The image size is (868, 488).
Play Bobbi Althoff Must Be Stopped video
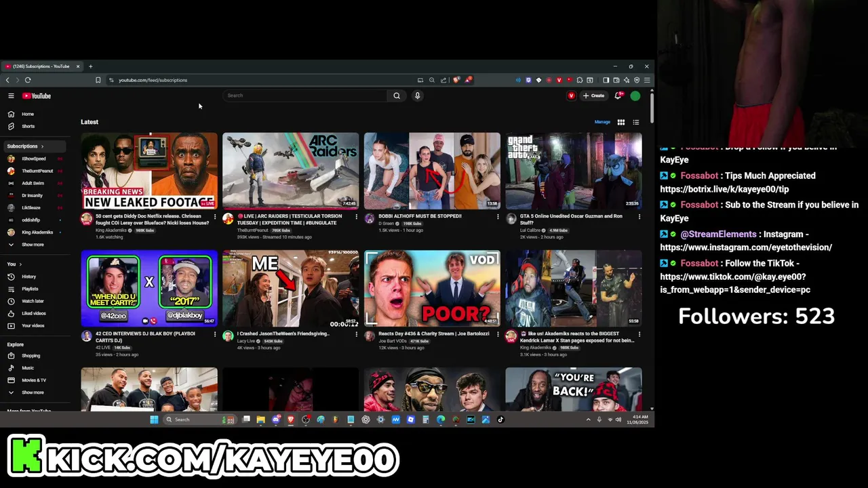[x=432, y=170]
